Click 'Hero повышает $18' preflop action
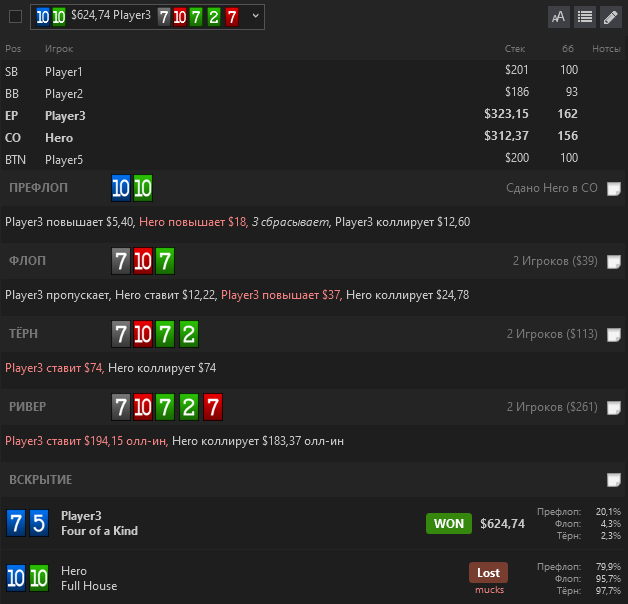Image resolution: width=628 pixels, height=604 pixels. pyautogui.click(x=193, y=222)
